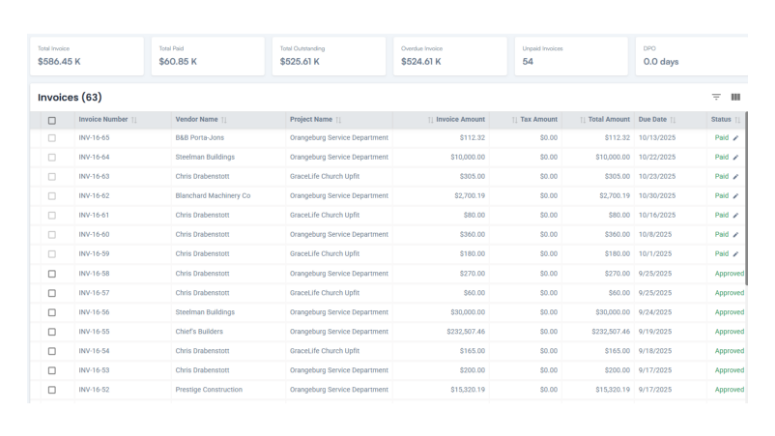Click edit pencil for INV-16-65
This screenshot has height=436, width=775.
736,138
